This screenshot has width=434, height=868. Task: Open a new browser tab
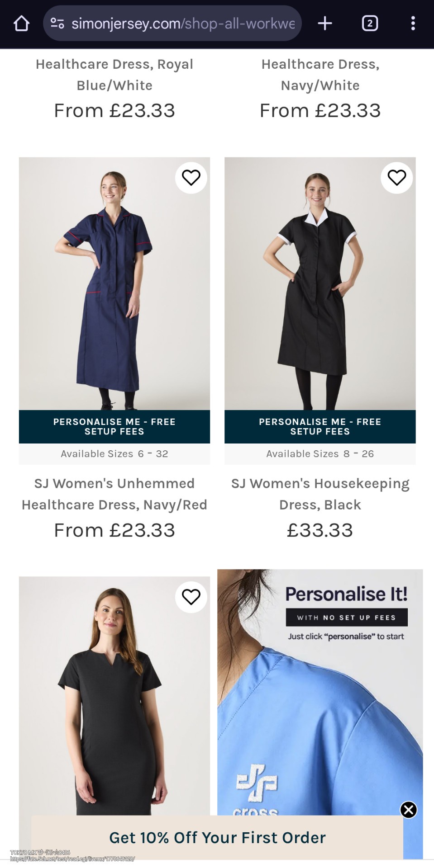(325, 24)
